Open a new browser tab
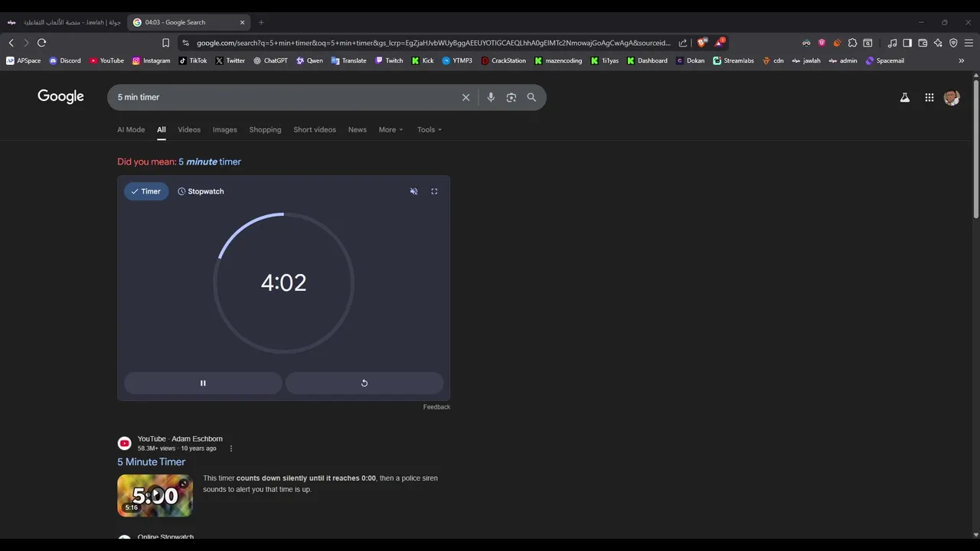 261,22
